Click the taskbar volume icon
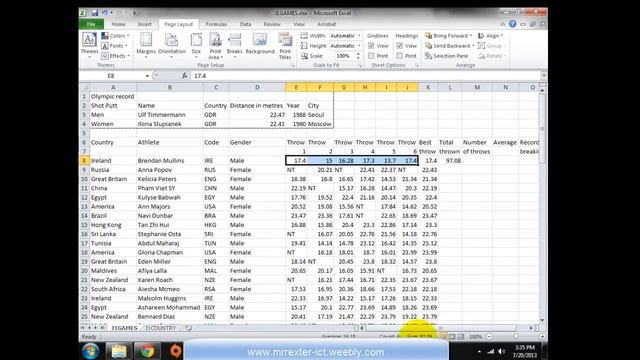 pyautogui.click(x=502, y=351)
